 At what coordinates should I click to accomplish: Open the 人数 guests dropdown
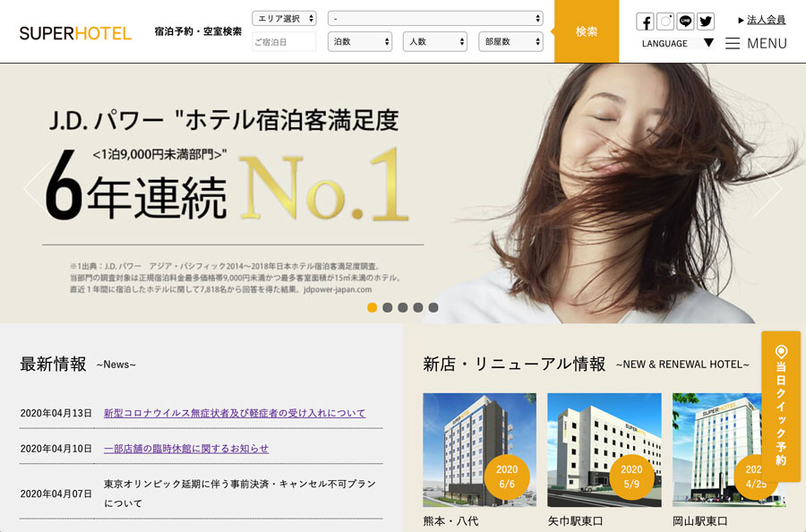click(x=435, y=41)
